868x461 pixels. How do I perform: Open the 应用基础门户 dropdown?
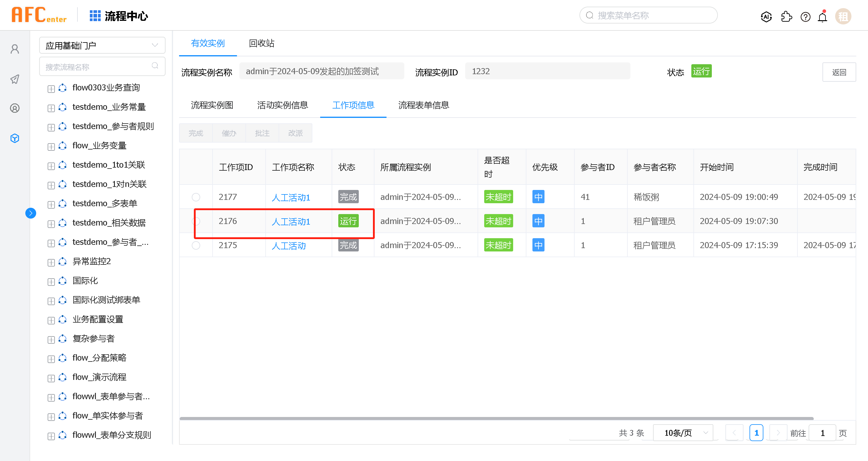pos(102,46)
